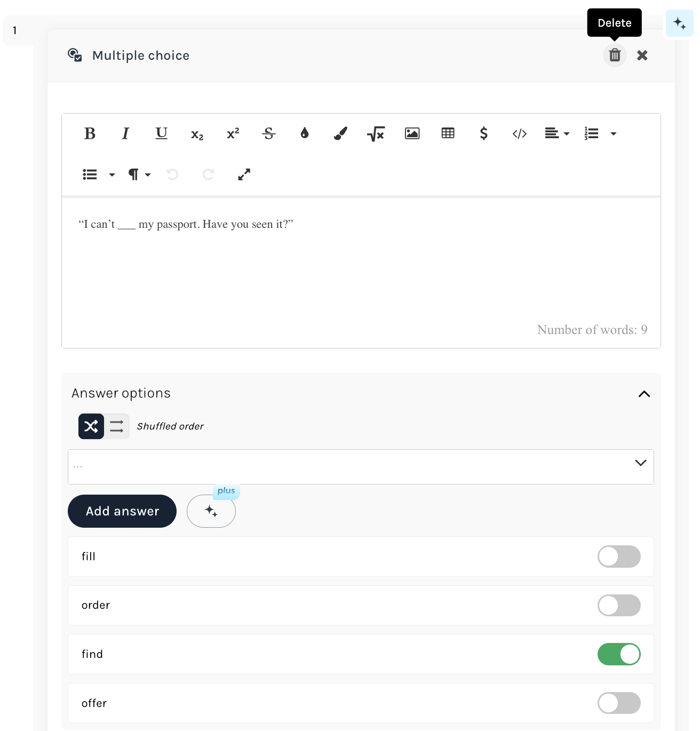Insert an image into the question
Image resolution: width=700 pixels, height=731 pixels.
tap(412, 133)
